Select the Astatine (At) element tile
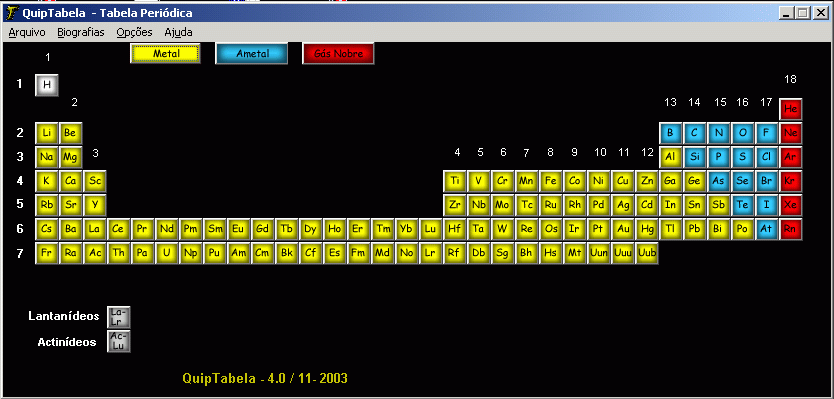 pyautogui.click(x=766, y=229)
